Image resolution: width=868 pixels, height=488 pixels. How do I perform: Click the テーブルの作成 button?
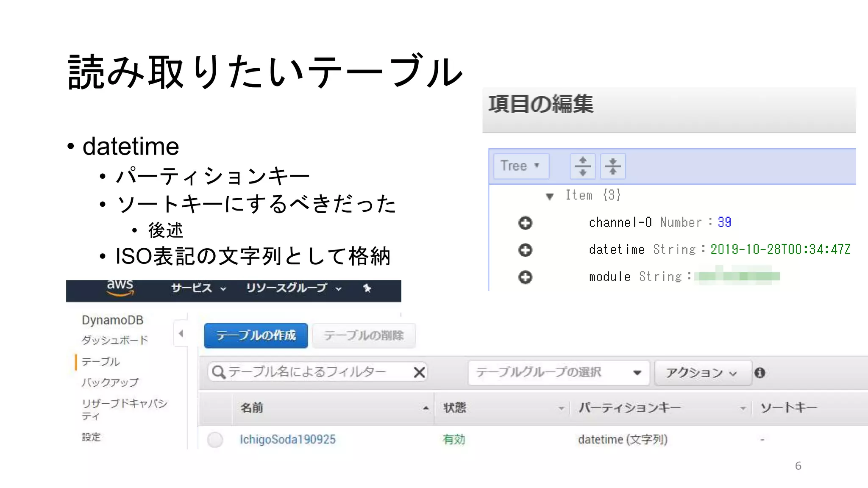256,335
